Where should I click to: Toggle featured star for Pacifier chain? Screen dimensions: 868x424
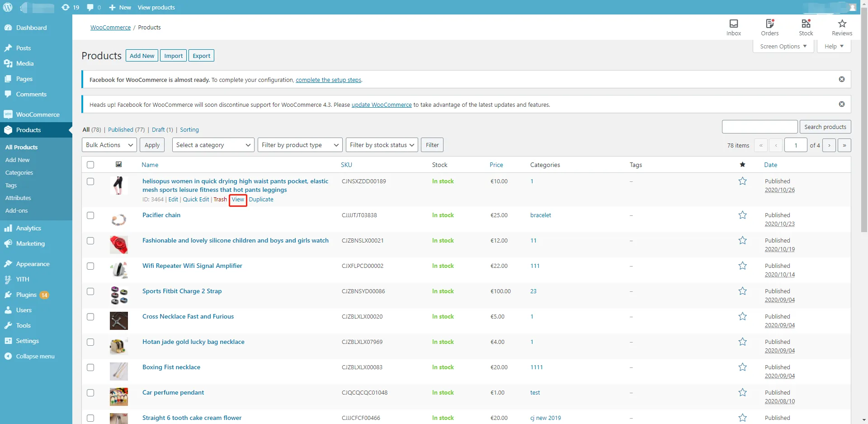pyautogui.click(x=742, y=215)
